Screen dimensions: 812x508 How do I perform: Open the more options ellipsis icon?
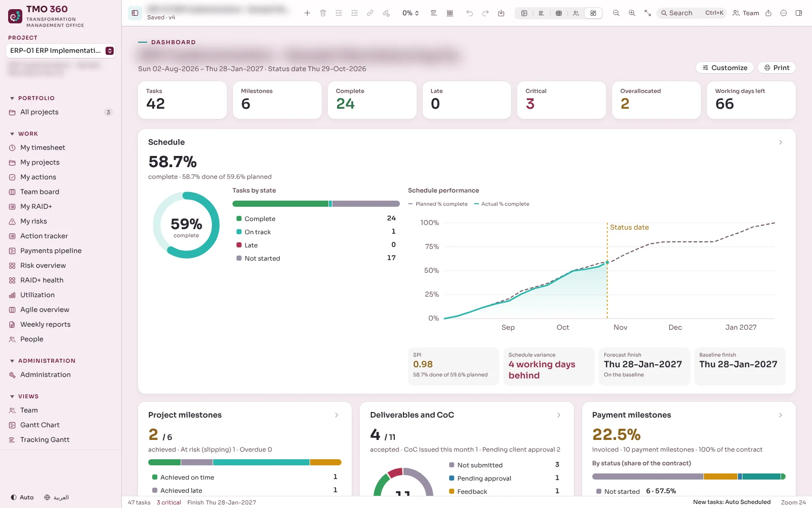(784, 13)
